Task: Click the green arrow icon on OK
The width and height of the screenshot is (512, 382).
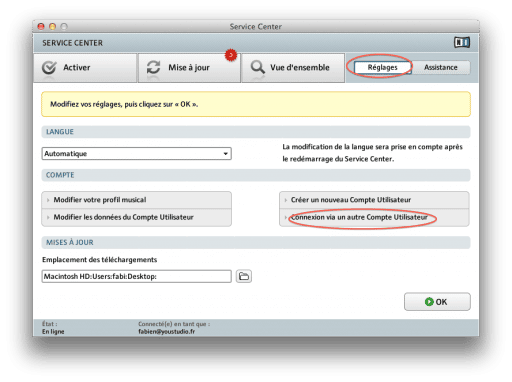Action: (429, 302)
